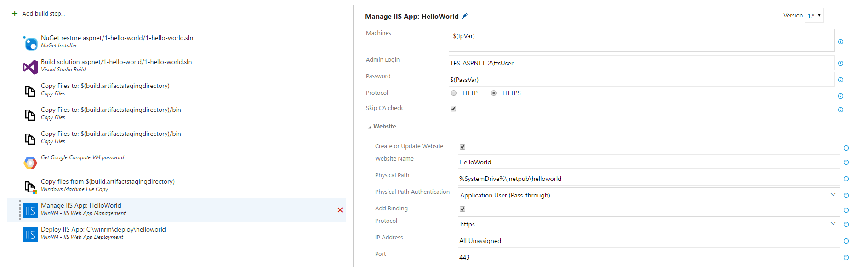868x267 pixels.
Task: Click the Windows Machine File Copy icon
Action: pos(30,187)
